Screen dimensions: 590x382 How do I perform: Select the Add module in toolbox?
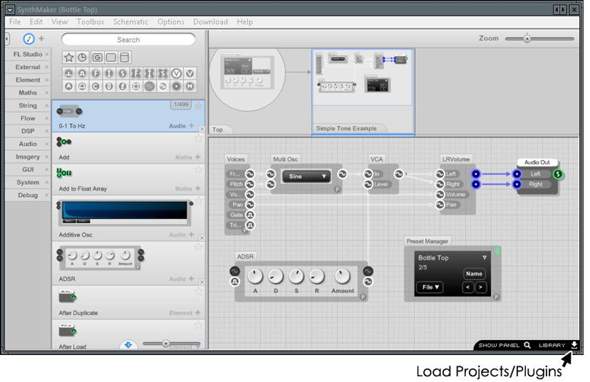tap(128, 148)
